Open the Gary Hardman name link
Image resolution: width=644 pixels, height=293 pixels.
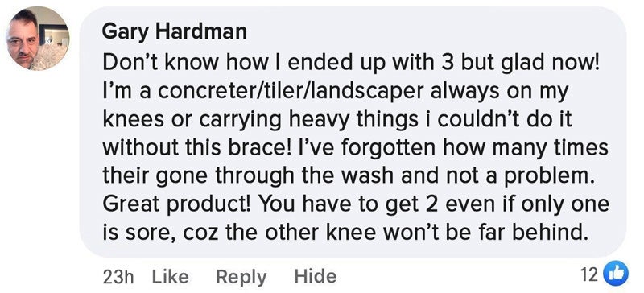174,31
